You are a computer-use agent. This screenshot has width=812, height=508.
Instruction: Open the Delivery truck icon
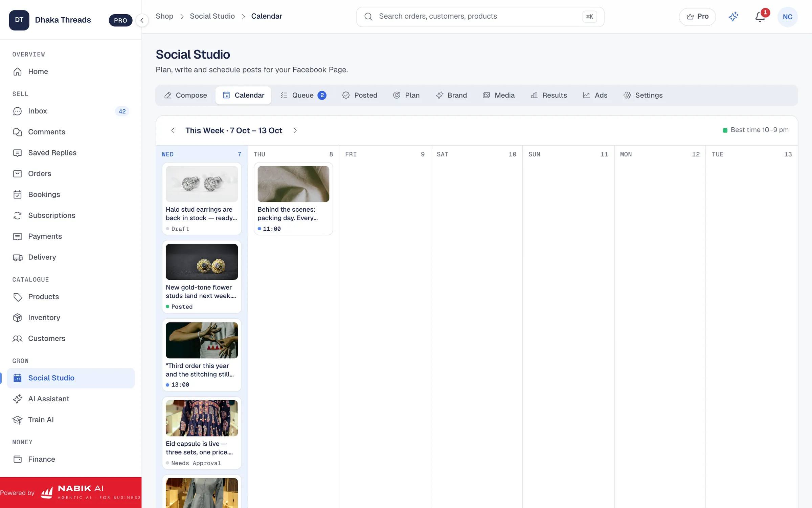[18, 257]
